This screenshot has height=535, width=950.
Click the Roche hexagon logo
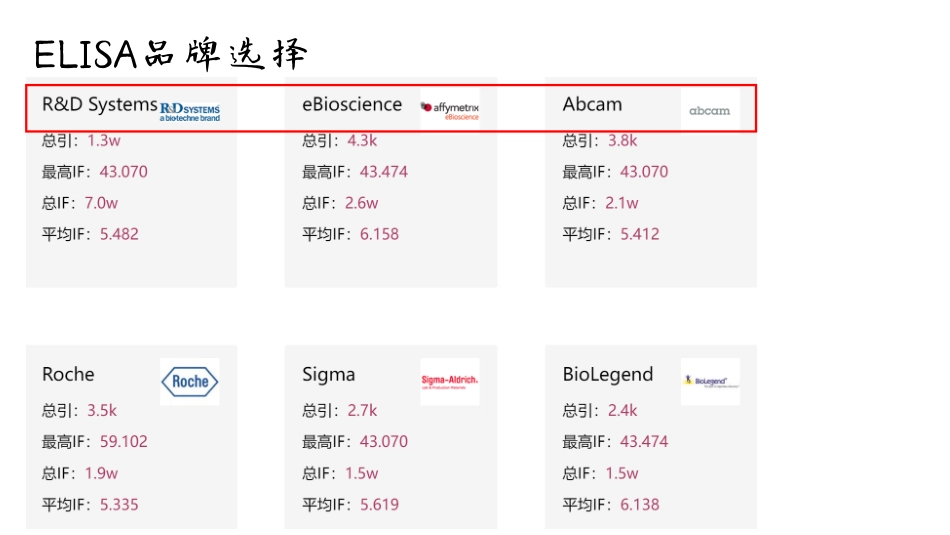pos(190,381)
